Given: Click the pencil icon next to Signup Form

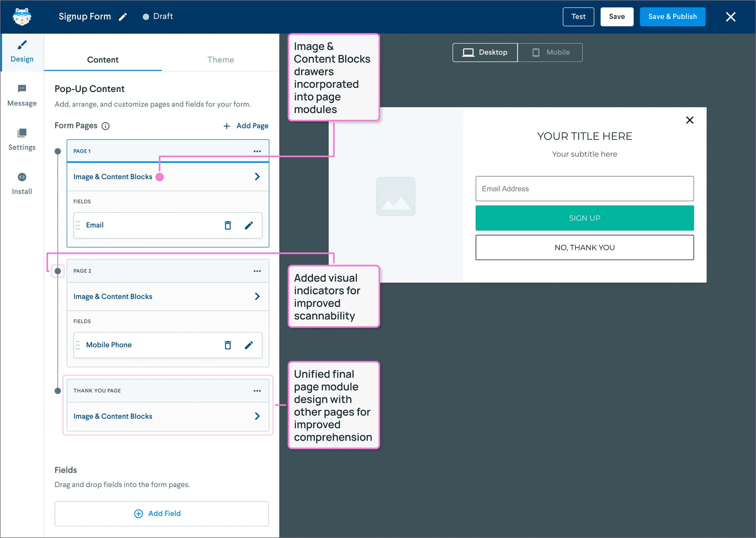Looking at the screenshot, I should click(x=123, y=17).
